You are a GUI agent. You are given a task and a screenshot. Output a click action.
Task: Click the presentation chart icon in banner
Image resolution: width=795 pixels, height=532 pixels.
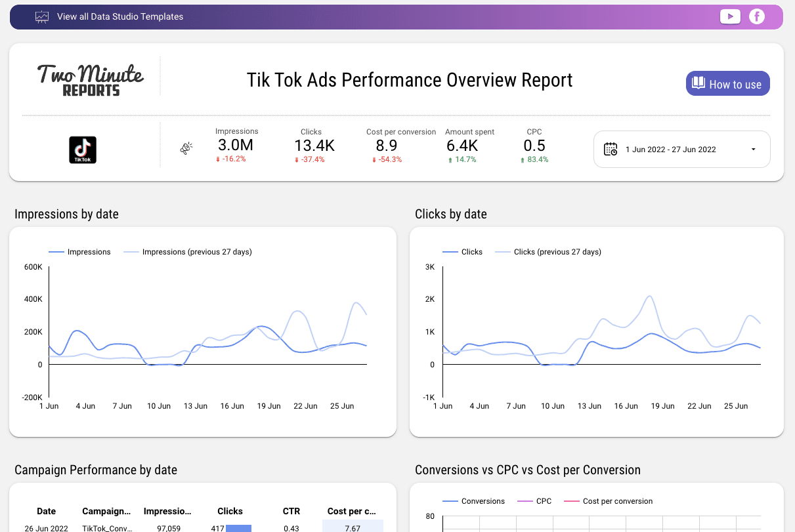point(42,17)
